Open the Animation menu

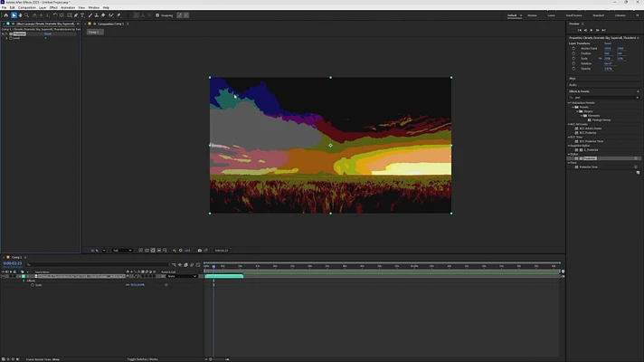pos(68,7)
